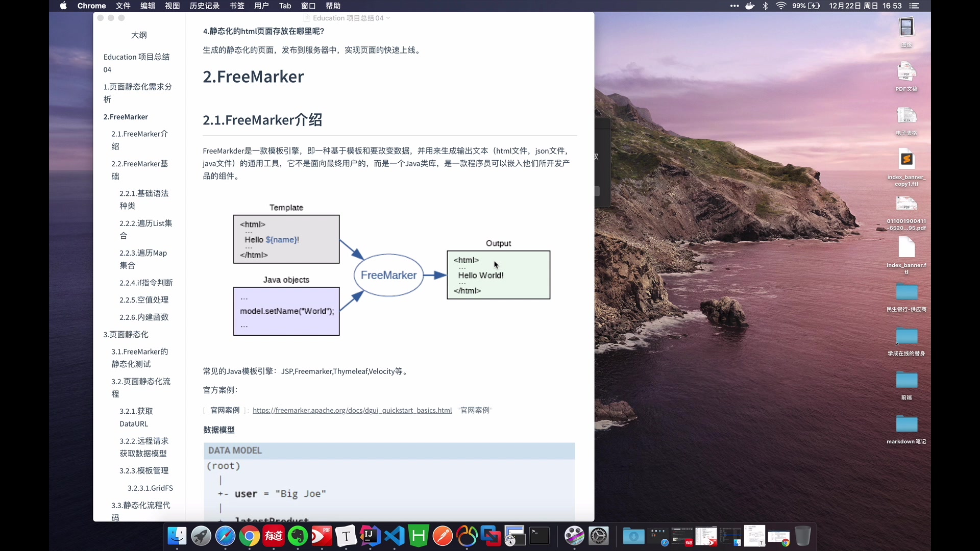Go to 2.2.1.基础语法种类 in outline

point(144,199)
